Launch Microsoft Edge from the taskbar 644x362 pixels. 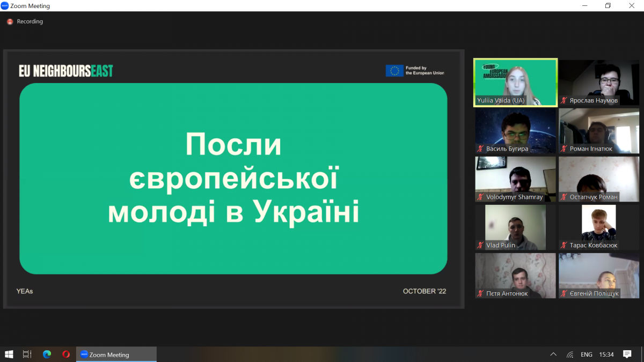tap(47, 354)
